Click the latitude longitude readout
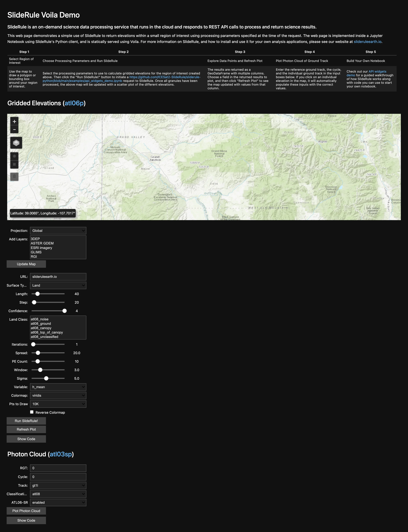The image size is (408, 532). pos(43,213)
